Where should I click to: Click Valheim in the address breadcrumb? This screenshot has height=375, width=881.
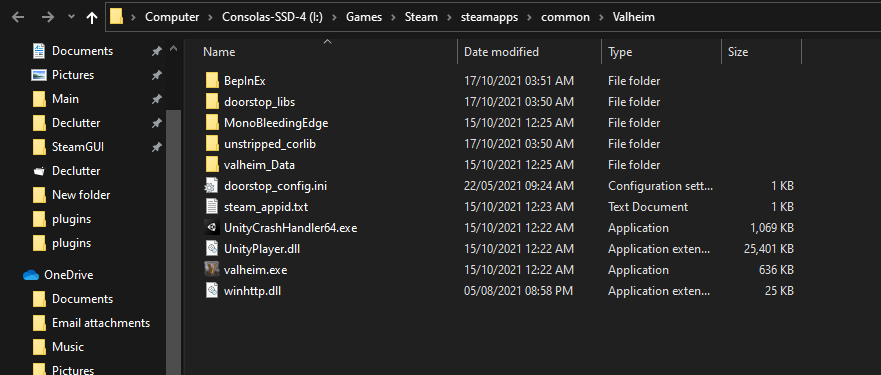pos(634,17)
